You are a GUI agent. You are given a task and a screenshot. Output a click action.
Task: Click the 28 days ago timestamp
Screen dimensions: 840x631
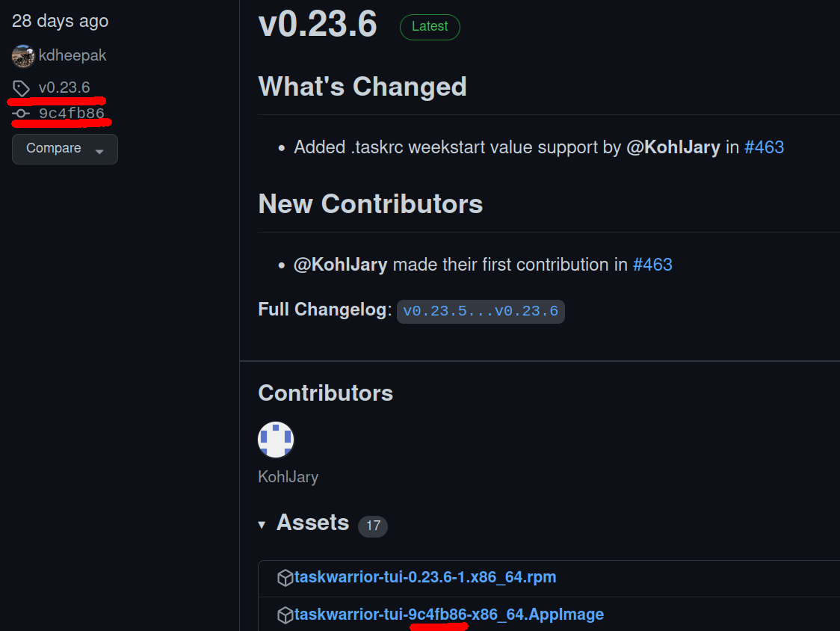pos(60,21)
